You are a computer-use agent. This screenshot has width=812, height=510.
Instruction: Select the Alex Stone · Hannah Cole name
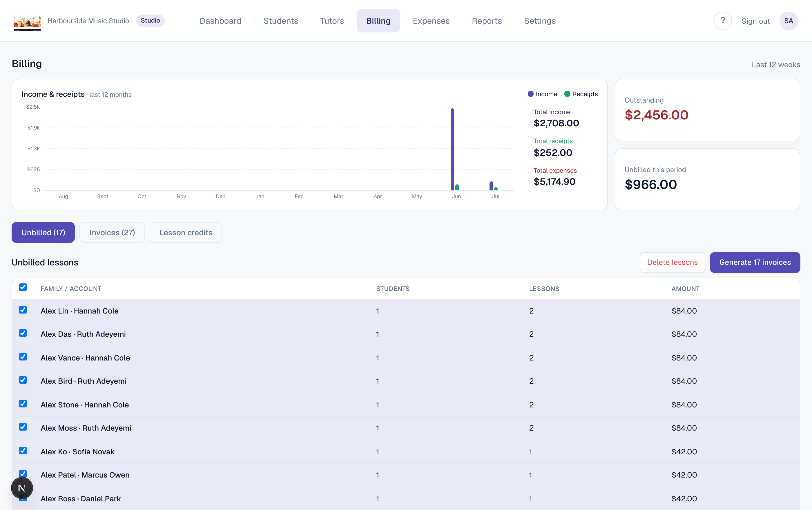(x=85, y=405)
